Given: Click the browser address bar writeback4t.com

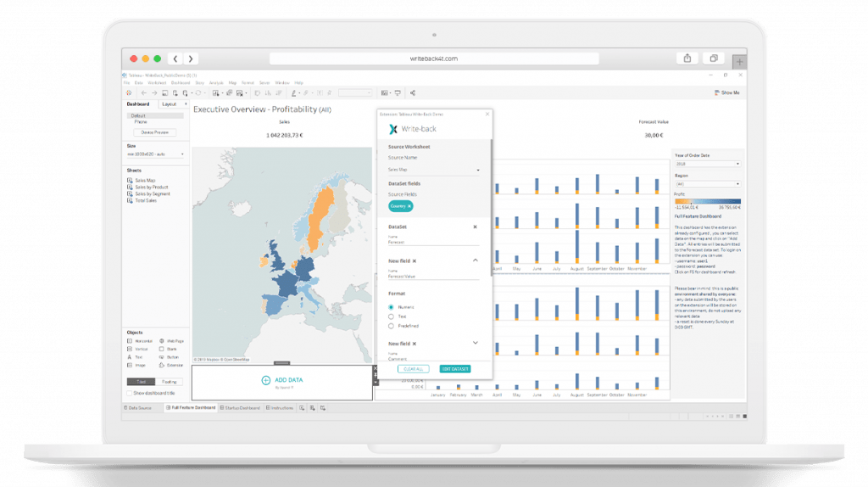Looking at the screenshot, I should [x=434, y=59].
